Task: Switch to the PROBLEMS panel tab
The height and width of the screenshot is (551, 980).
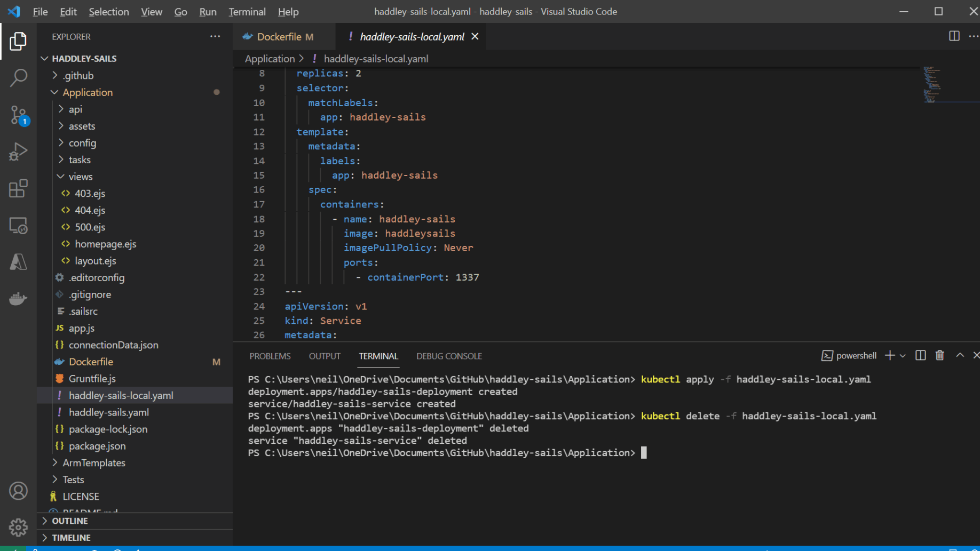Action: pos(270,356)
